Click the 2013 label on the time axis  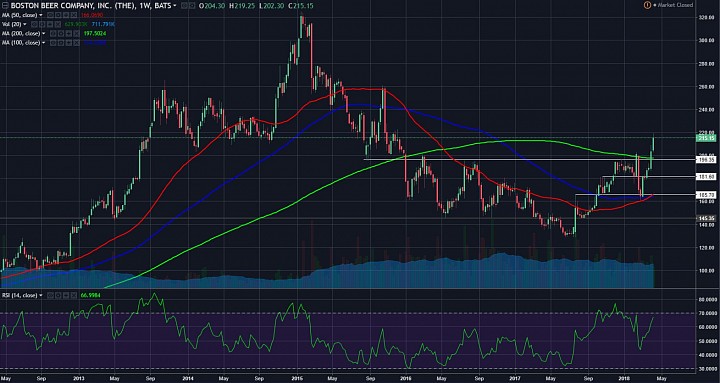[x=78, y=379]
